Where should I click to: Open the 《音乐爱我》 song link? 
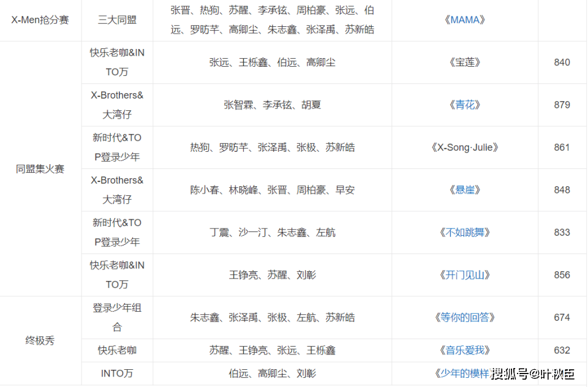(465, 350)
